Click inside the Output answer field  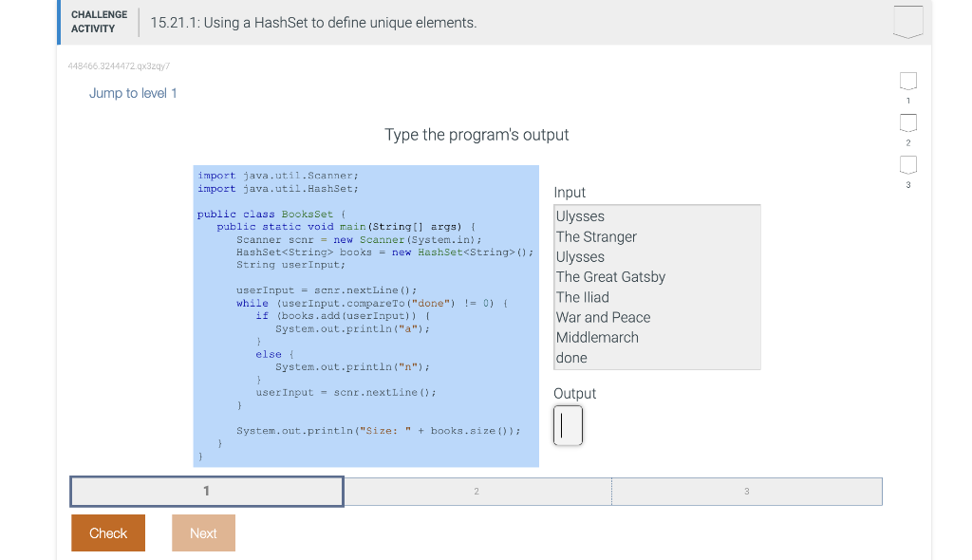pos(568,425)
